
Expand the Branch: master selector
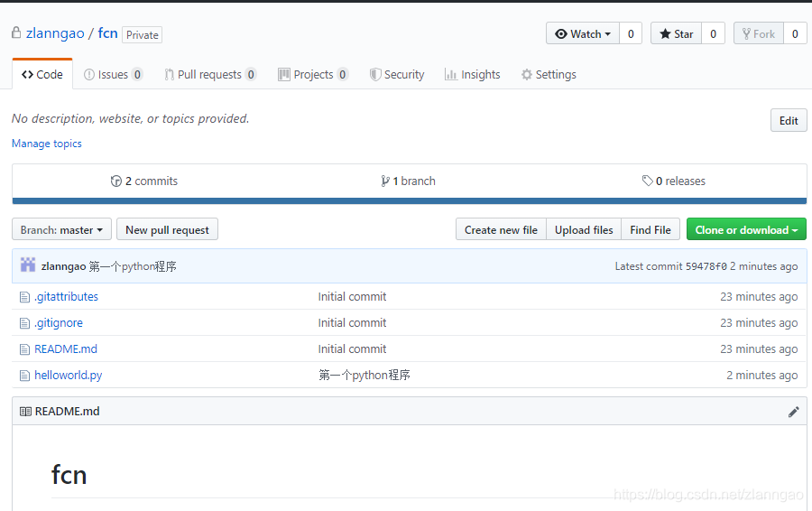point(61,229)
